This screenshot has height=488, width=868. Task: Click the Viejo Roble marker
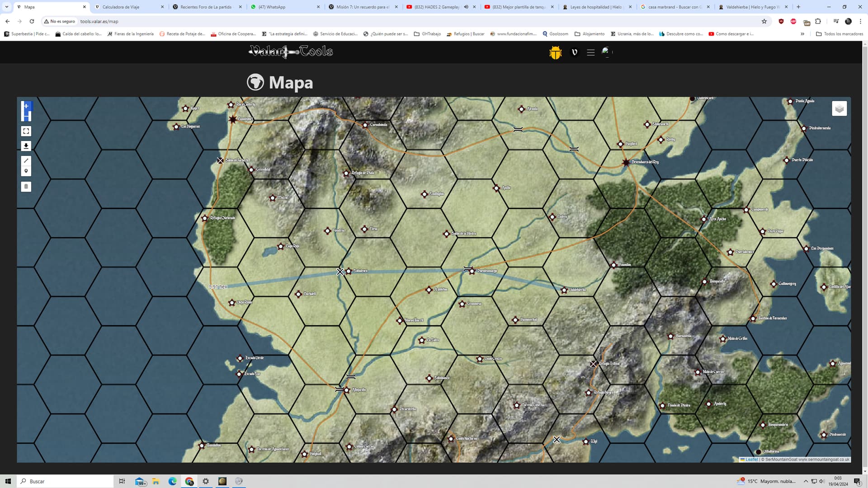232,303
